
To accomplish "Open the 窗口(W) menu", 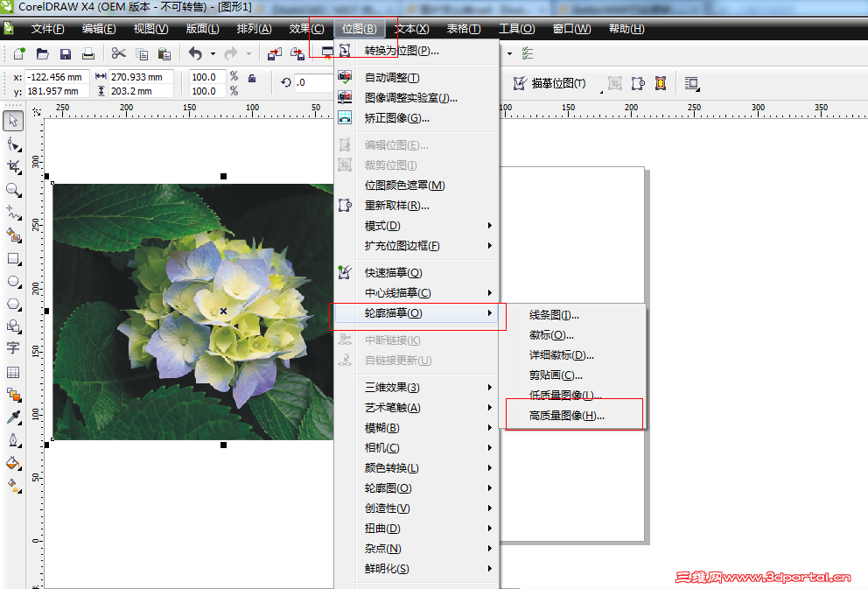I will [571, 29].
